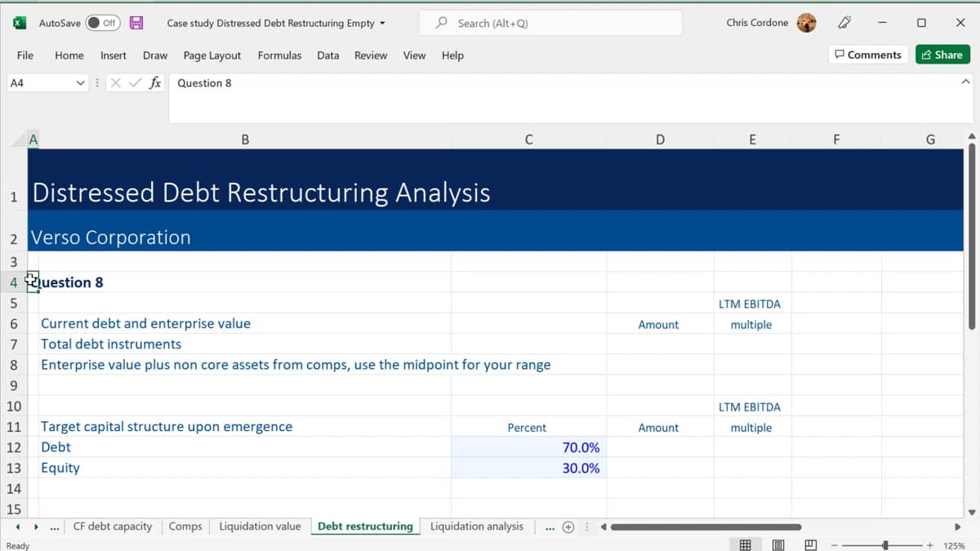Add a new sheet with plus icon
This screenshot has height=551, width=980.
pos(568,527)
